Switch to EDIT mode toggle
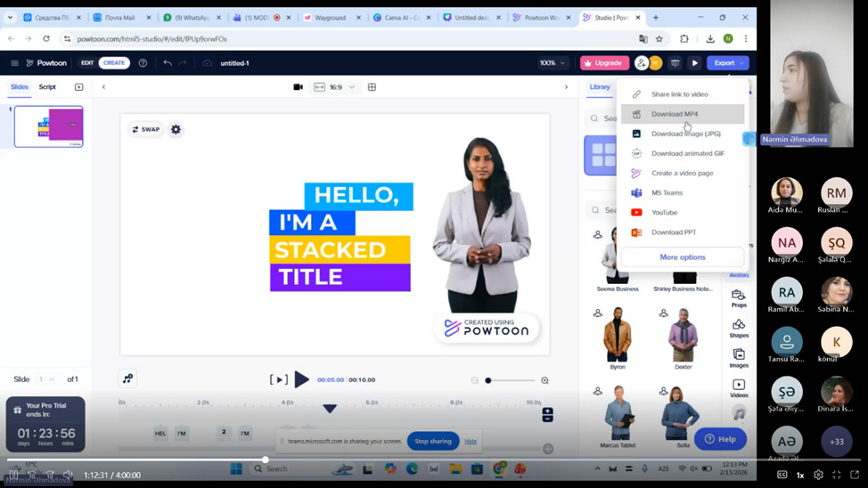The image size is (868, 488). pos(87,63)
